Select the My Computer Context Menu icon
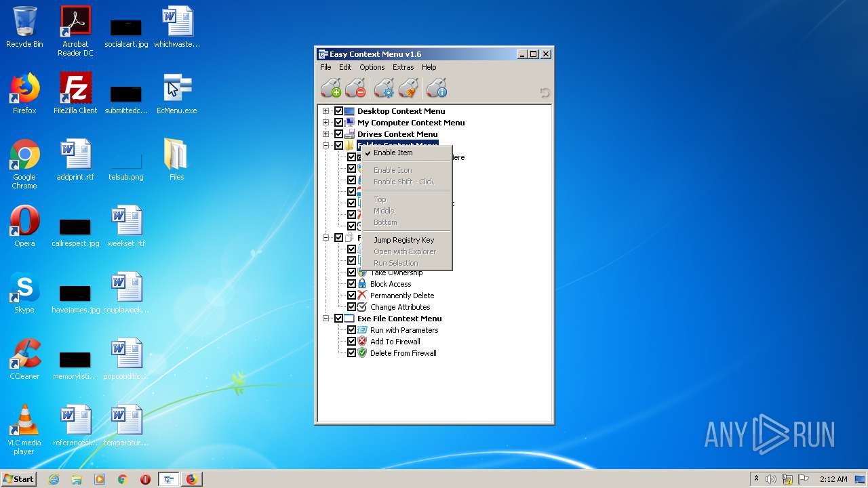The image size is (868, 488). [x=349, y=123]
